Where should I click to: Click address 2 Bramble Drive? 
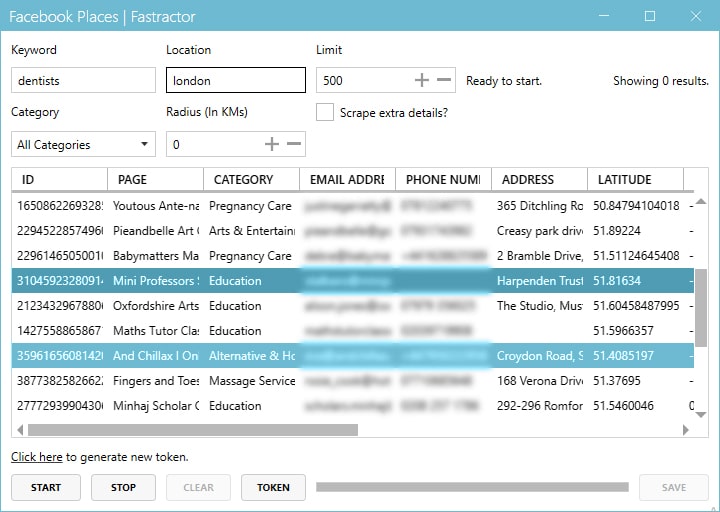coord(540,255)
